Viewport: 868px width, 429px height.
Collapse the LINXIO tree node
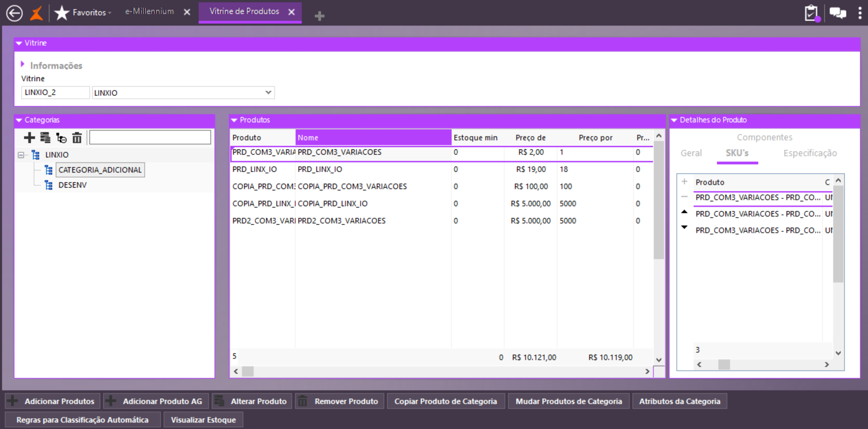(x=21, y=155)
